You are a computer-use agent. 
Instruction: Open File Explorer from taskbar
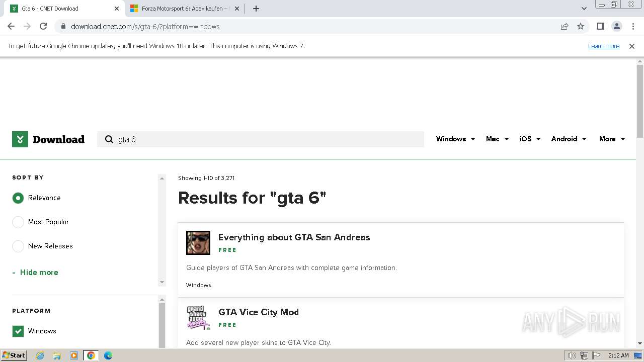tap(57, 355)
